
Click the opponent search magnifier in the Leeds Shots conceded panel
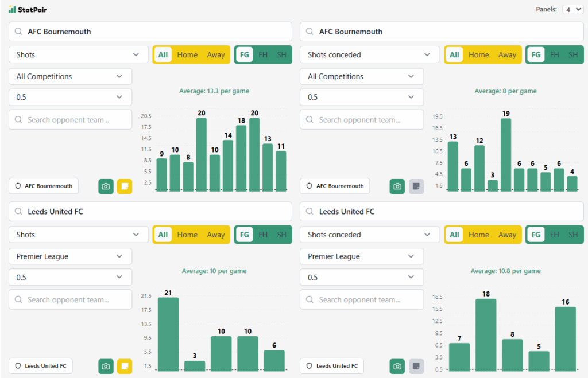310,299
